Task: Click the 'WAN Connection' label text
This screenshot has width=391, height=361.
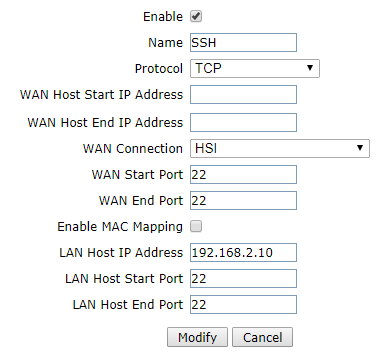Action: point(133,149)
